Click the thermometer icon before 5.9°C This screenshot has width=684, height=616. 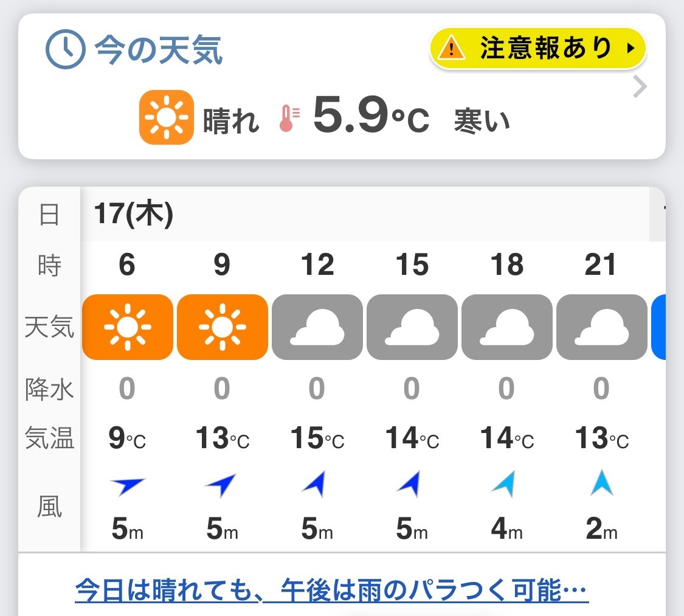point(289,118)
